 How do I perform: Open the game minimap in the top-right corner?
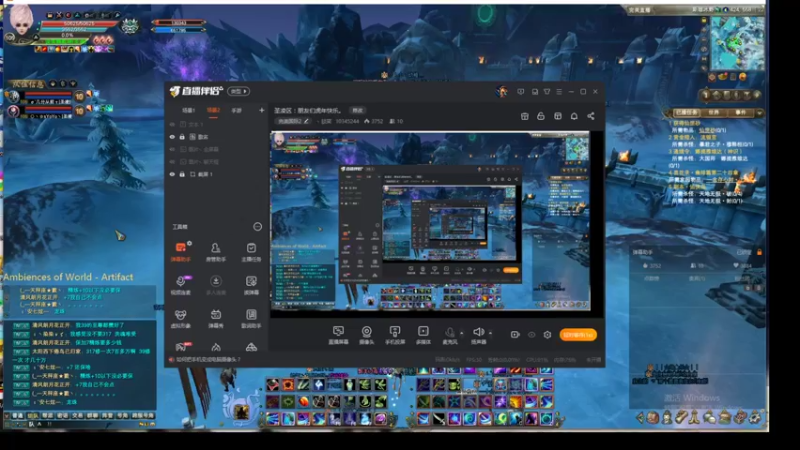coord(737,43)
